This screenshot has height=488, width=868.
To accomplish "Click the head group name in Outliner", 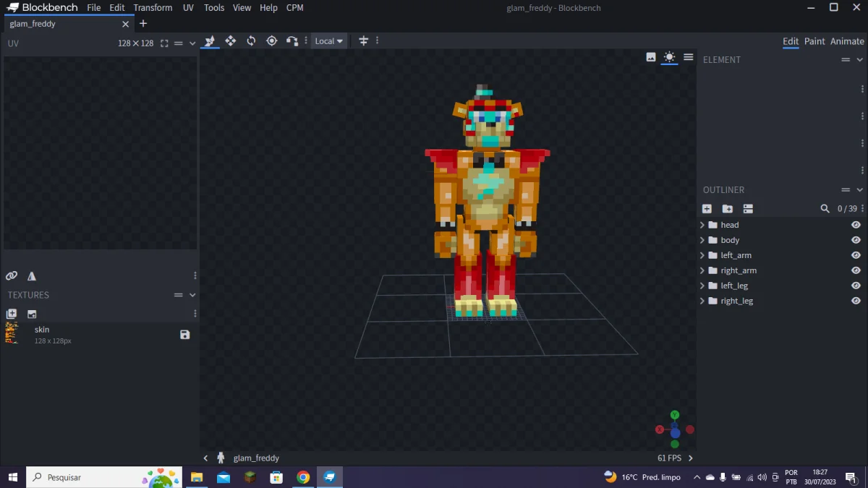I will coord(730,225).
